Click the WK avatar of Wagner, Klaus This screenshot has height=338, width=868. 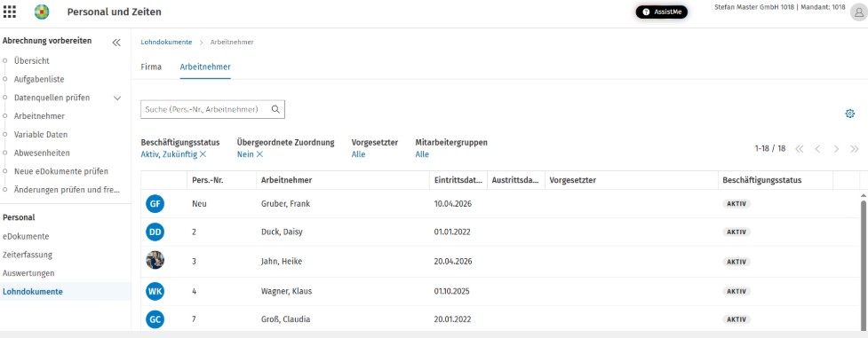tap(155, 291)
